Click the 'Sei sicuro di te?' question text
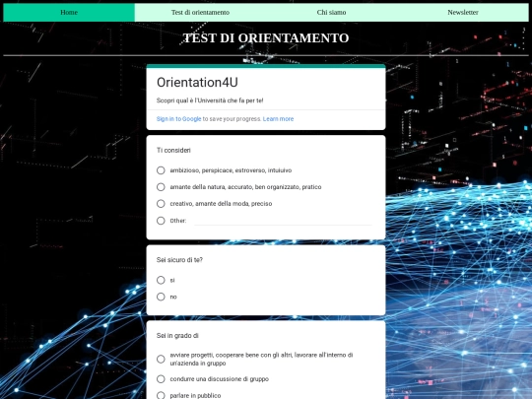This screenshot has width=532, height=399. coord(179,260)
